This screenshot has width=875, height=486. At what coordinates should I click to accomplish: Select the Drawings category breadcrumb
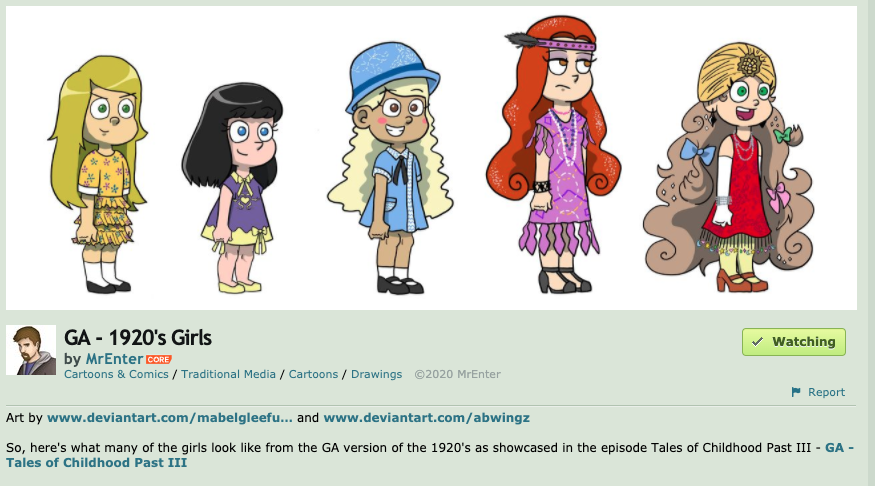(x=376, y=374)
